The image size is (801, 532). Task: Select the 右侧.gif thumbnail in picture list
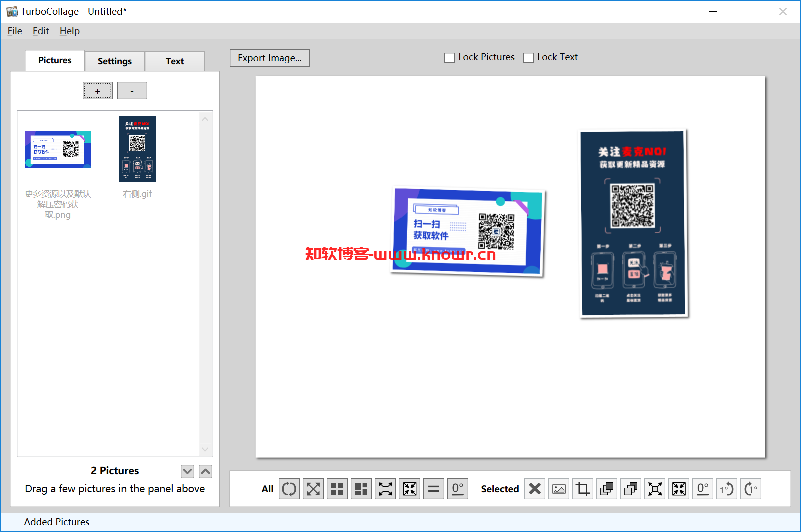(x=137, y=149)
